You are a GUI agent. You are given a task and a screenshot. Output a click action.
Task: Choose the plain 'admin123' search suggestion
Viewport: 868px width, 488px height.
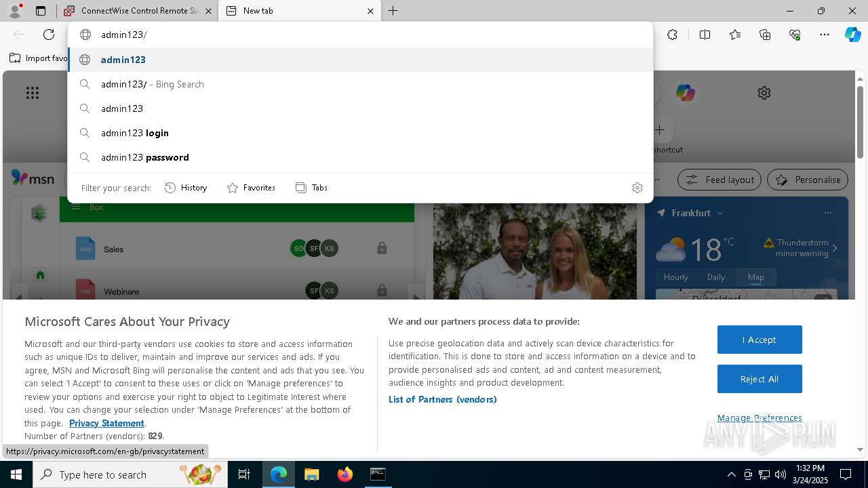tap(360, 108)
